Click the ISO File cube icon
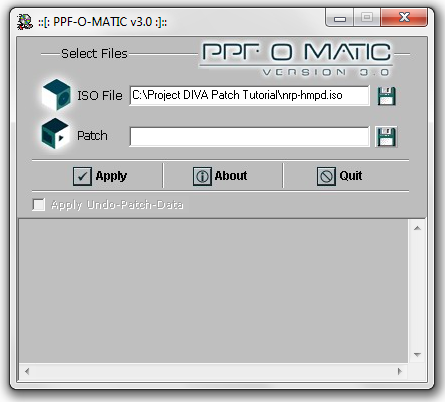 click(x=56, y=95)
